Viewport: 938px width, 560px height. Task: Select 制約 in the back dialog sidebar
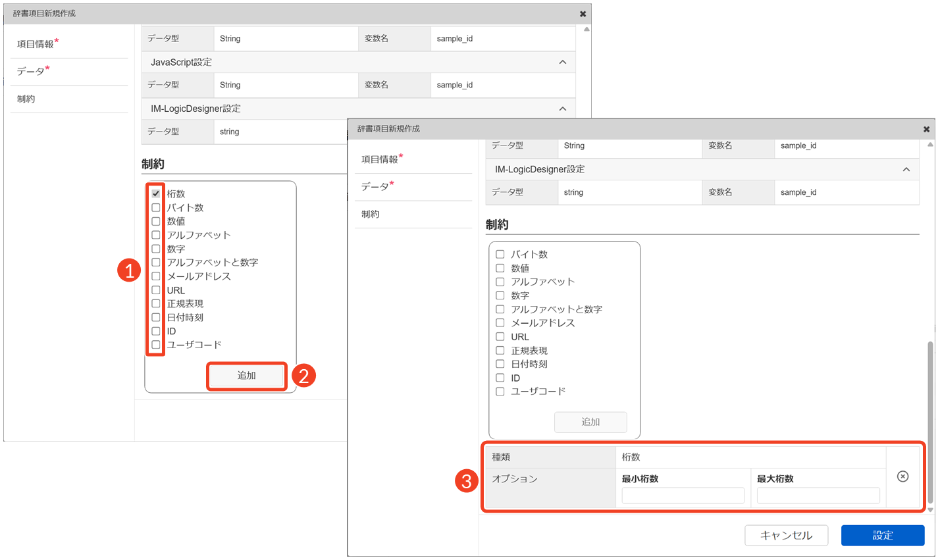point(26,99)
